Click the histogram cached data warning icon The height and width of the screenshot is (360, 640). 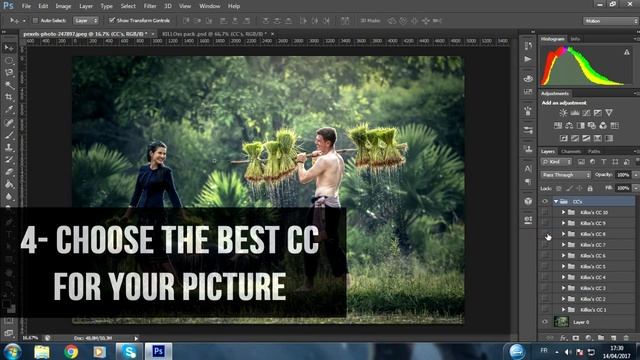[x=627, y=52]
